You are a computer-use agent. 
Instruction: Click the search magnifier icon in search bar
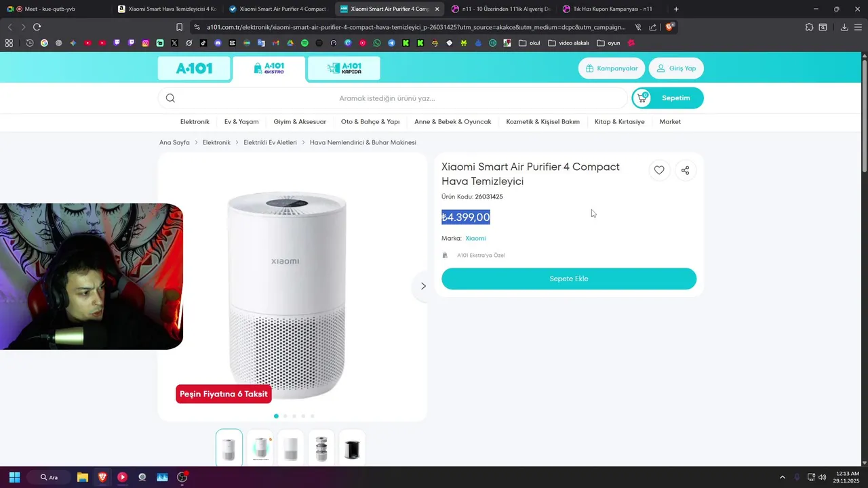pos(170,98)
